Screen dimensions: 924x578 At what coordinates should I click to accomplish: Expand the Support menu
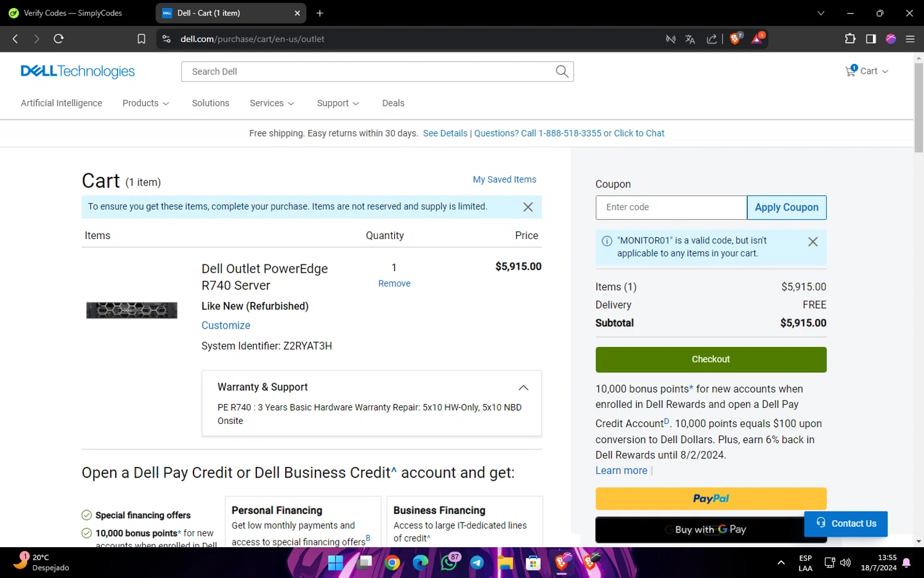pos(338,103)
